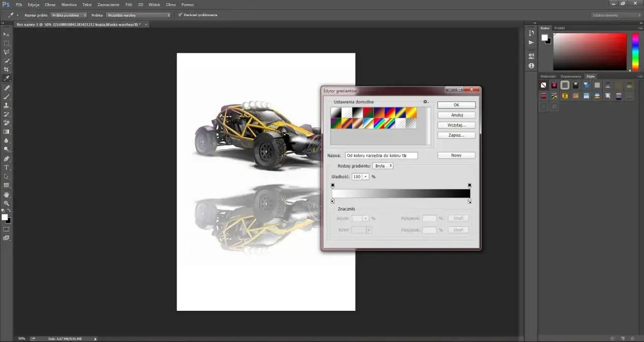This screenshot has height=342, width=644.
Task: Open the Filtr menu
Action: 129,5
